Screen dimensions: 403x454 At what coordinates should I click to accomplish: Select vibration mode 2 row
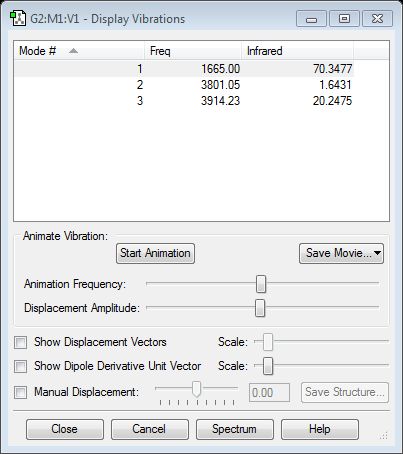tap(184, 85)
